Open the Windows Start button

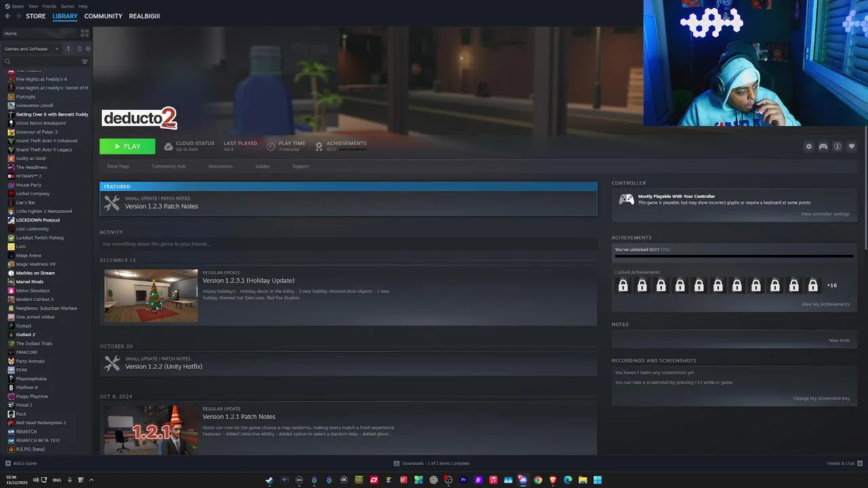pos(597,480)
